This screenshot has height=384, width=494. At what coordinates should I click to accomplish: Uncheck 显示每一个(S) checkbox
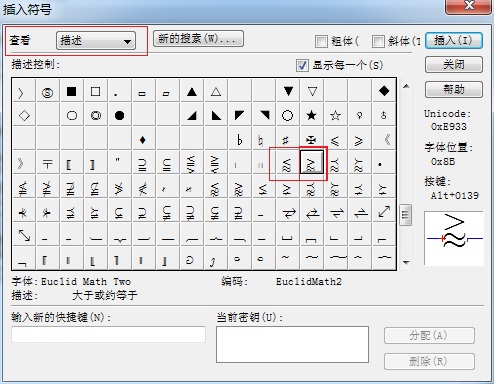[x=302, y=65]
